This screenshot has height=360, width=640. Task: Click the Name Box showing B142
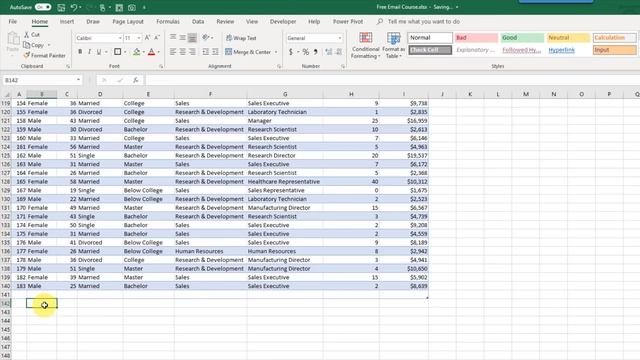pyautogui.click(x=38, y=80)
